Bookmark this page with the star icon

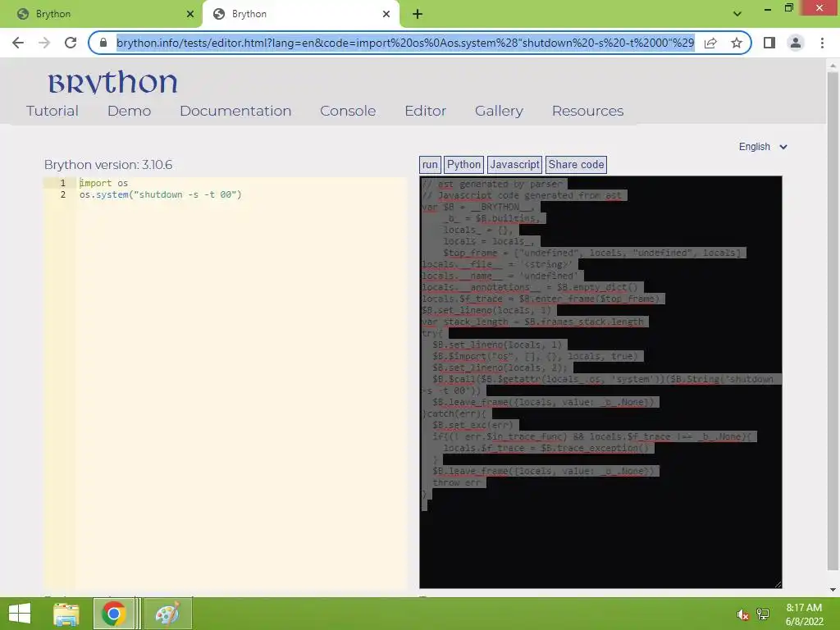[x=737, y=43]
